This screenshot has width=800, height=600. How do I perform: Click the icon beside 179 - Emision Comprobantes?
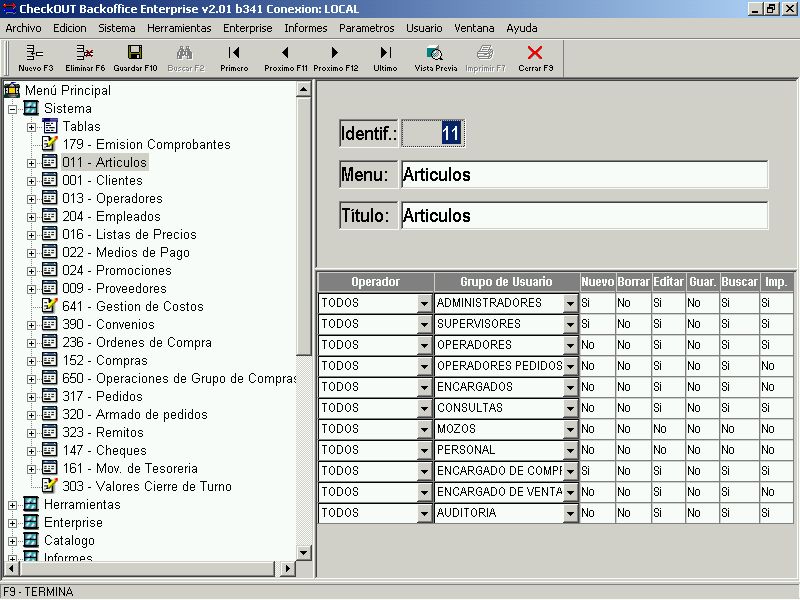[50, 144]
